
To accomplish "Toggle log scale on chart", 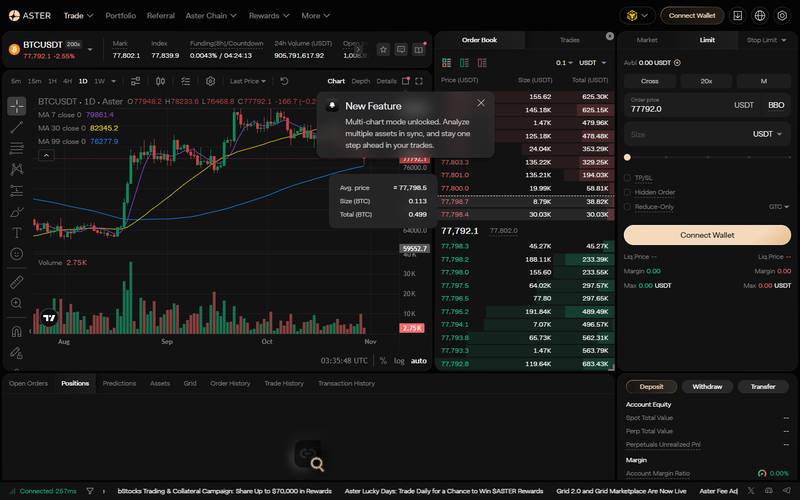I will tap(399, 361).
